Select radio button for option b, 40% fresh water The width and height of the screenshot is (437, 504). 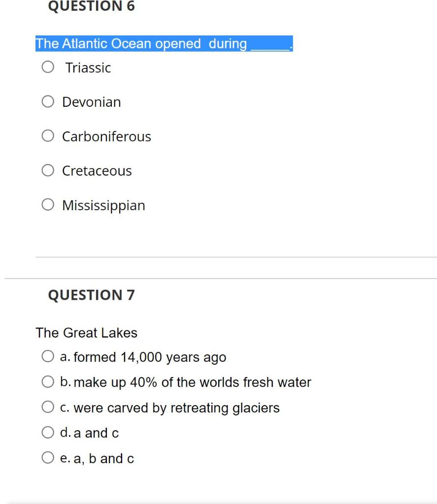(48, 382)
